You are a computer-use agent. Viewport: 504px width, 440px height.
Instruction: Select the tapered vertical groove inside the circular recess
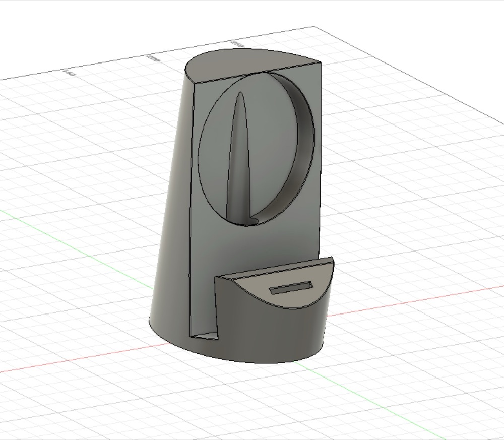click(x=238, y=161)
